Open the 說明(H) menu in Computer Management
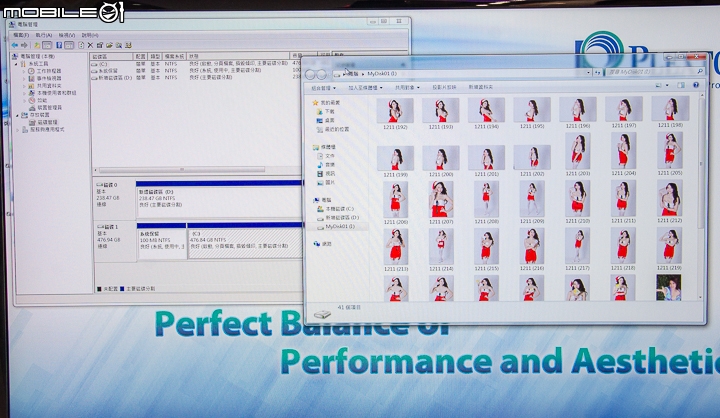Screen dimensions: 720x418 90,35
